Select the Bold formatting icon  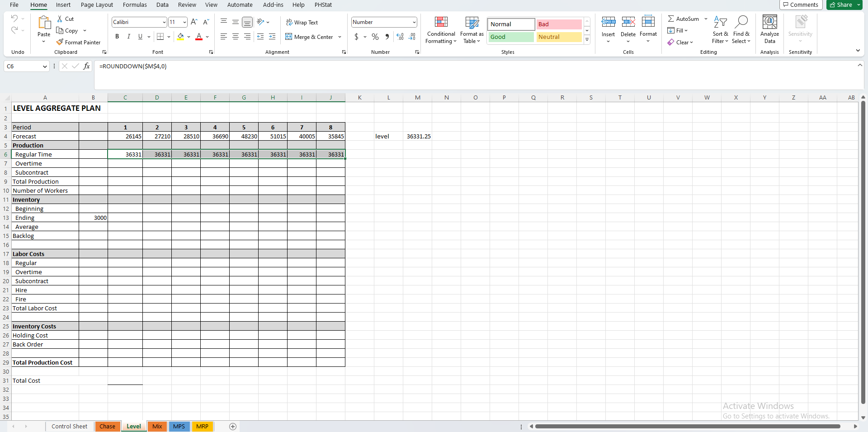pyautogui.click(x=117, y=37)
